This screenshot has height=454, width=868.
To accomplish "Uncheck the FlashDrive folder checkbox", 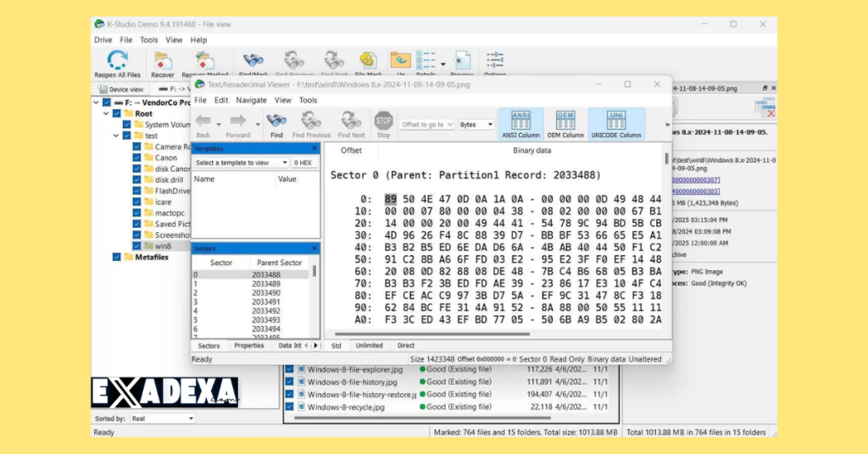I will coord(136,191).
